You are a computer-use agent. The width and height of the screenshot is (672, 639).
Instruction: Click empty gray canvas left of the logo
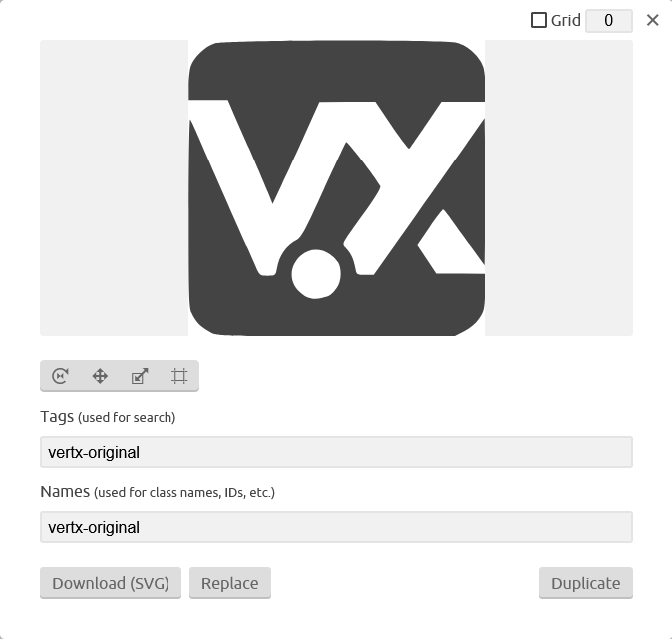(114, 187)
